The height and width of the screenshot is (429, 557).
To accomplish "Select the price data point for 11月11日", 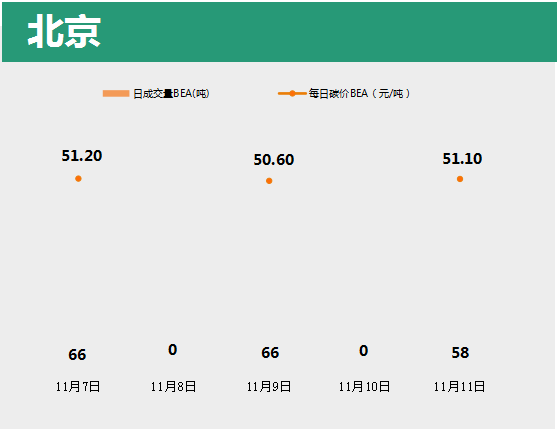I will 460,179.
